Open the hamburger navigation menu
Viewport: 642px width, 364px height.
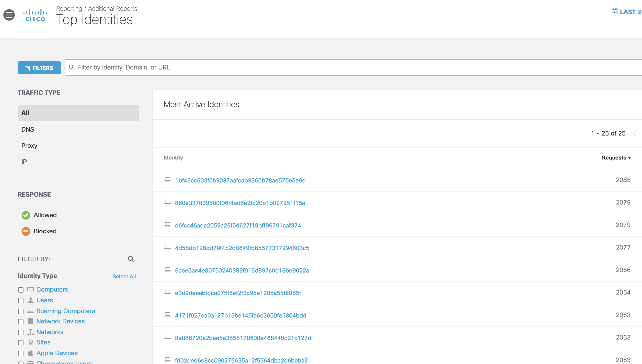click(9, 15)
